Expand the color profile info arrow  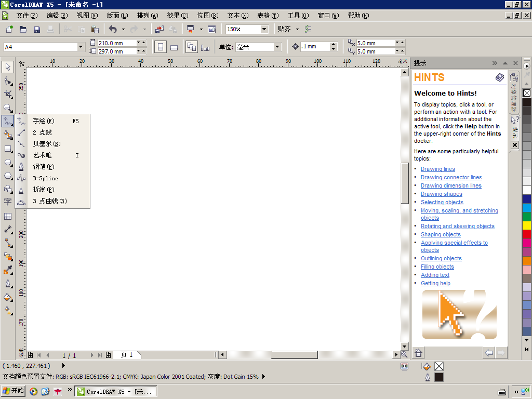click(263, 377)
